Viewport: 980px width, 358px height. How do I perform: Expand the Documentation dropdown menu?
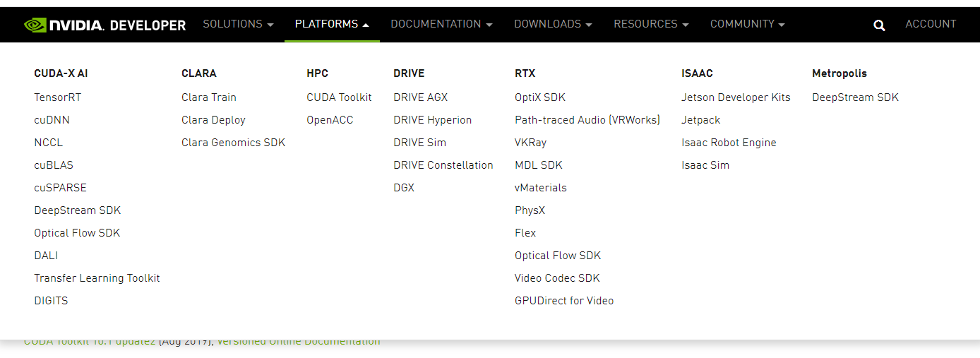click(441, 24)
